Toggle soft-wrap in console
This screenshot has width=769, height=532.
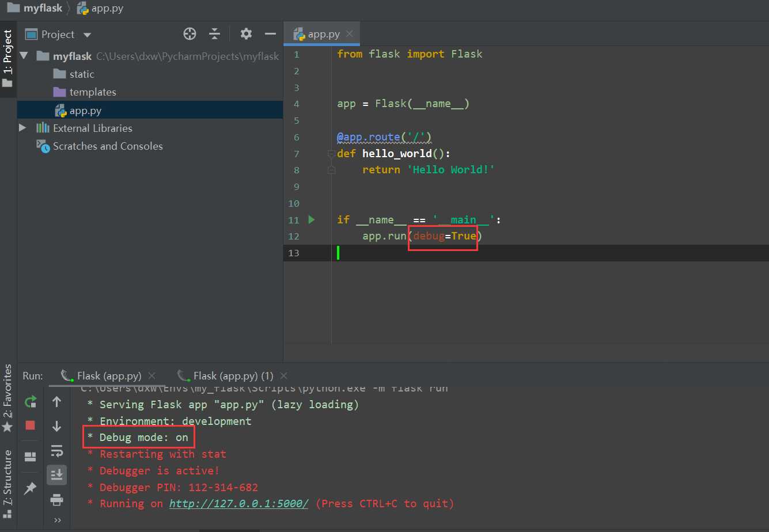coord(56,450)
